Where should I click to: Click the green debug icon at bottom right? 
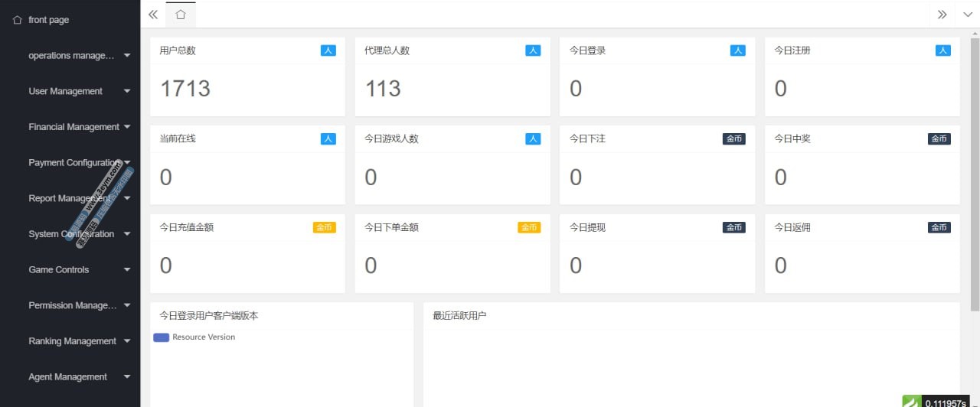click(910, 401)
